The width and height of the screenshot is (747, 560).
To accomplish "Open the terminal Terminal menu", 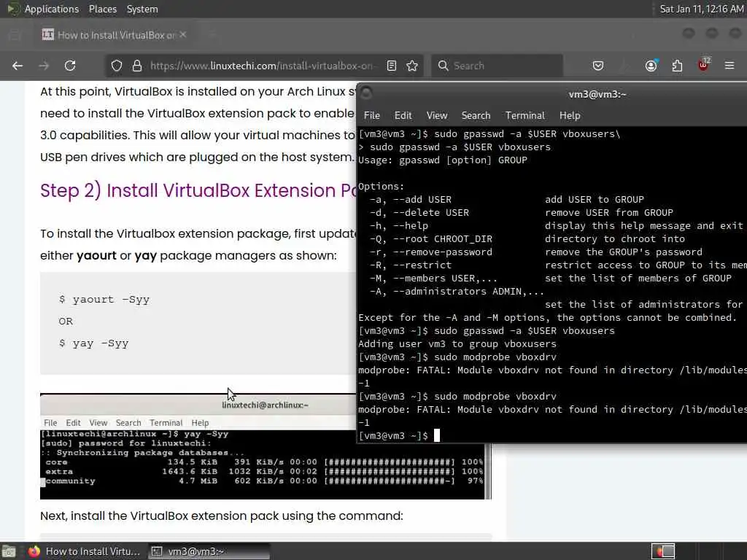I will [x=525, y=115].
